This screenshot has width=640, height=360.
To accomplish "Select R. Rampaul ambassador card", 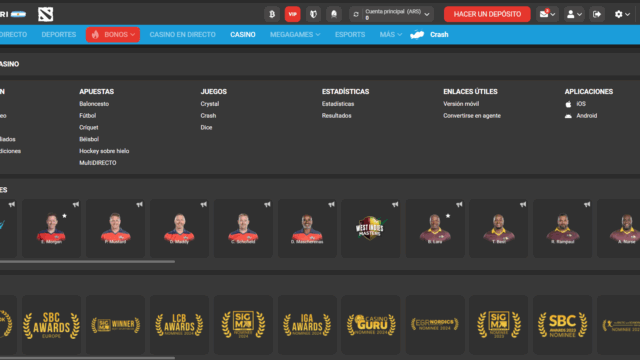I will click(562, 229).
